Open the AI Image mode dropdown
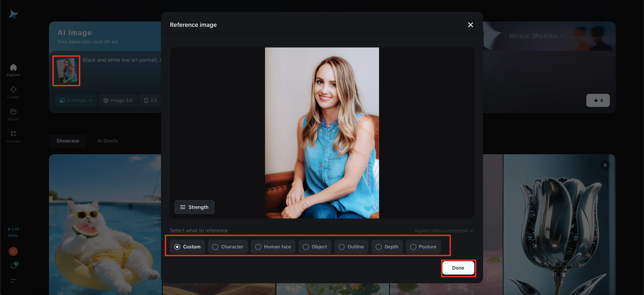 76,100
